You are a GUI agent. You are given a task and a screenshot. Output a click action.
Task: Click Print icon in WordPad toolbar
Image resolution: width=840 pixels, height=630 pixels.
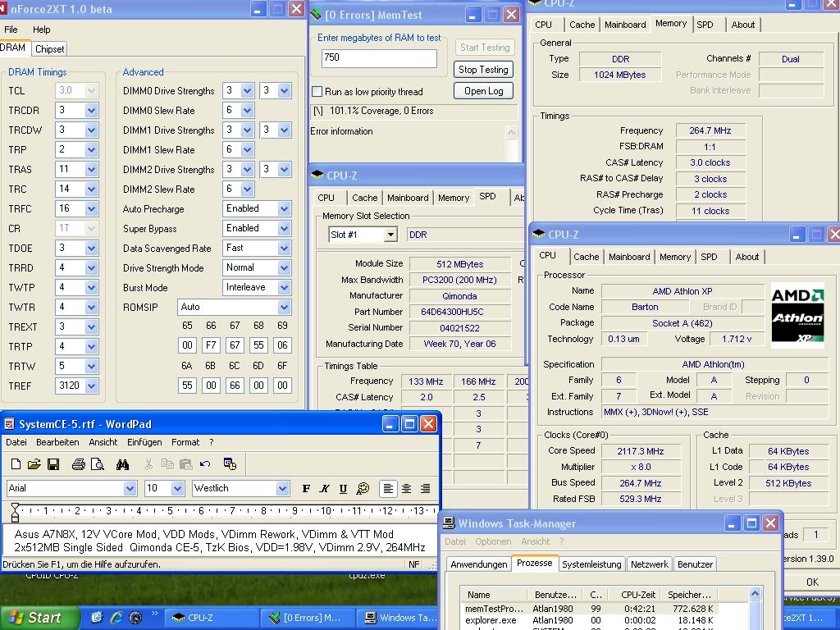(78, 464)
